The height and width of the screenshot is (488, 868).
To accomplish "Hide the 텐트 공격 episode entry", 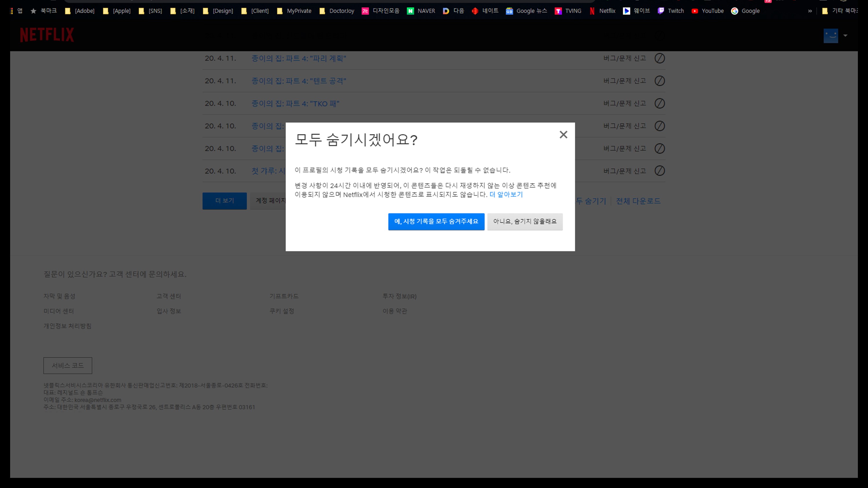I will pyautogui.click(x=659, y=81).
